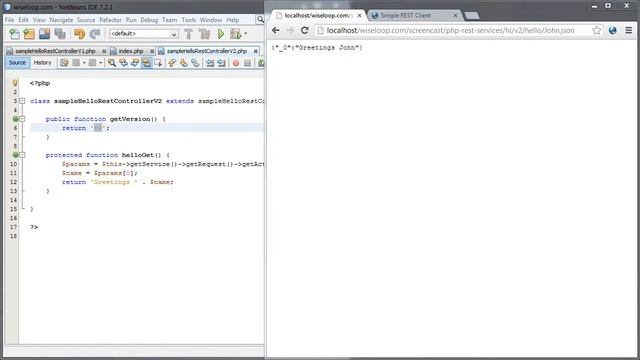This screenshot has width=640, height=360.
Task: Open the Debug menu
Action: click(x=149, y=20)
